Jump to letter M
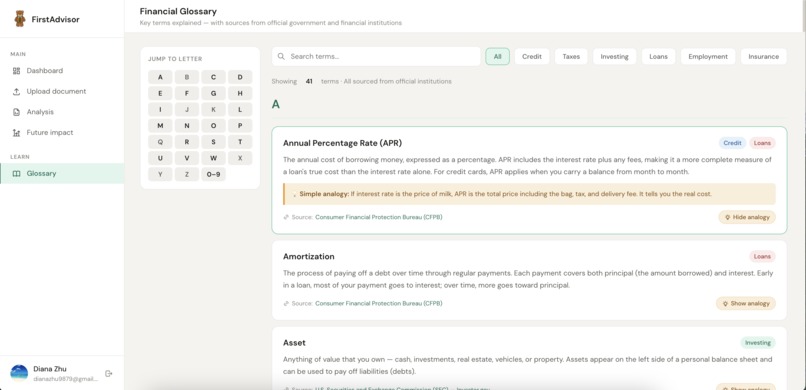 (160, 126)
